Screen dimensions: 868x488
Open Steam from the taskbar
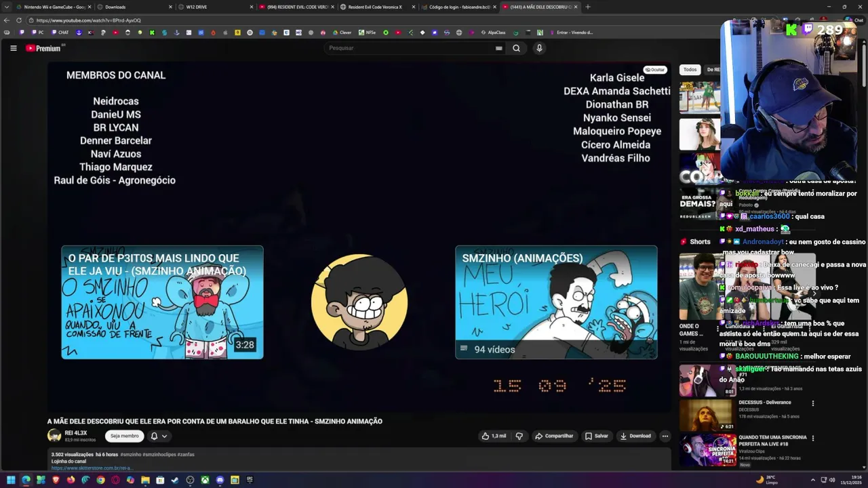click(175, 480)
